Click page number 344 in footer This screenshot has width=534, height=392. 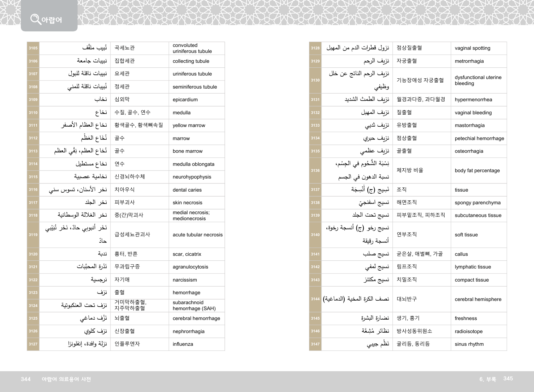(x=26, y=379)
